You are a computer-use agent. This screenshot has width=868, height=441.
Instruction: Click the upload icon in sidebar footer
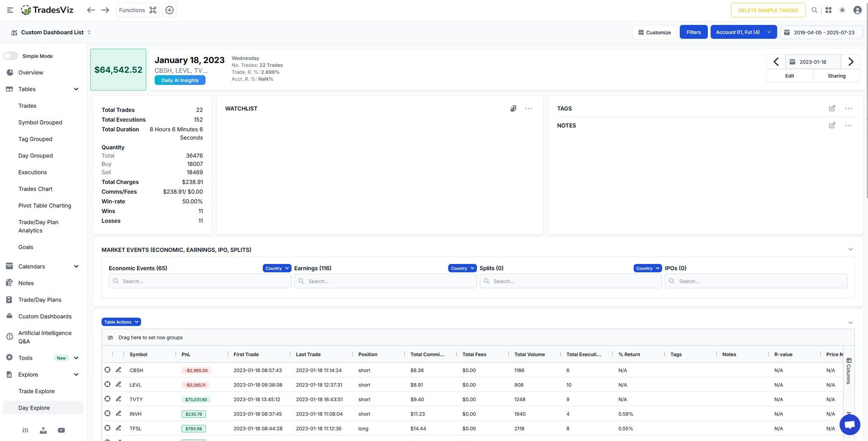pos(43,430)
